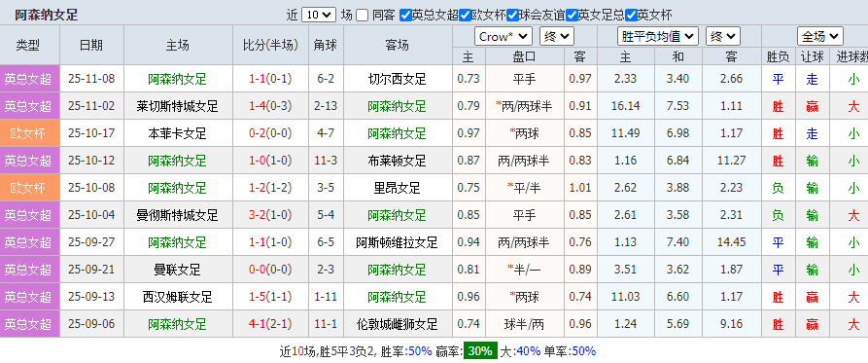This screenshot has width=868, height=363.
Task: Open the 终 dropdown next to 胜平负均值
Action: point(723,37)
